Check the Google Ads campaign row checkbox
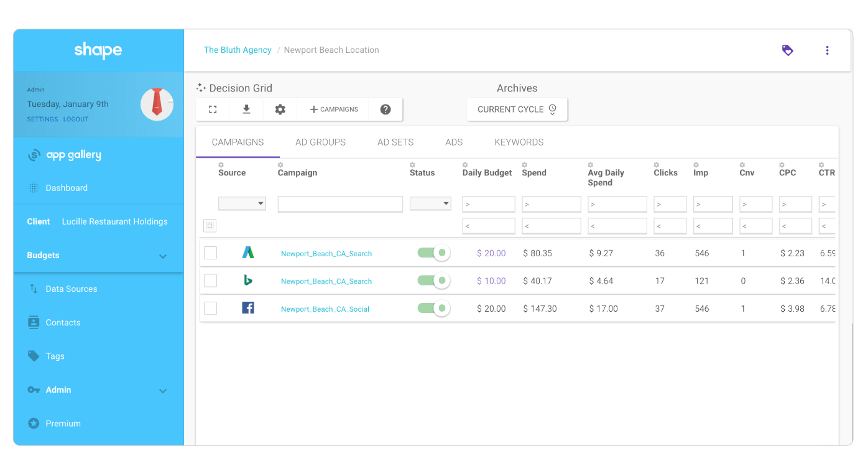Screen dimensions: 868x474 211,253
